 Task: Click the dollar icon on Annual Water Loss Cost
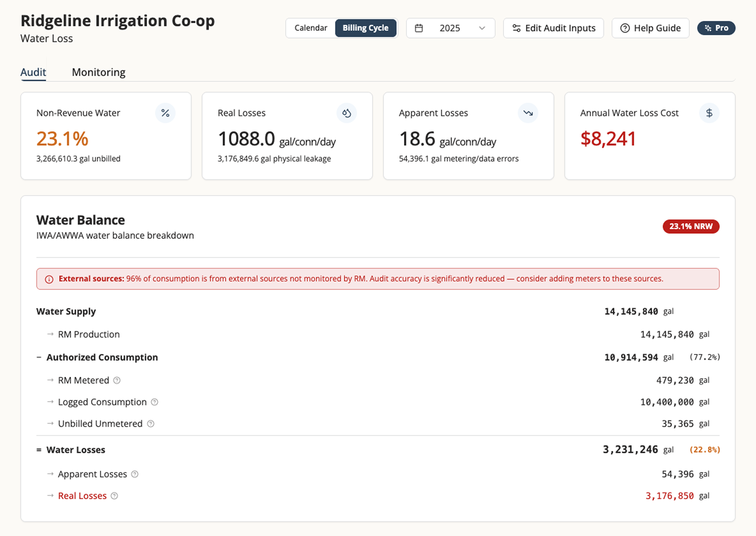point(709,113)
